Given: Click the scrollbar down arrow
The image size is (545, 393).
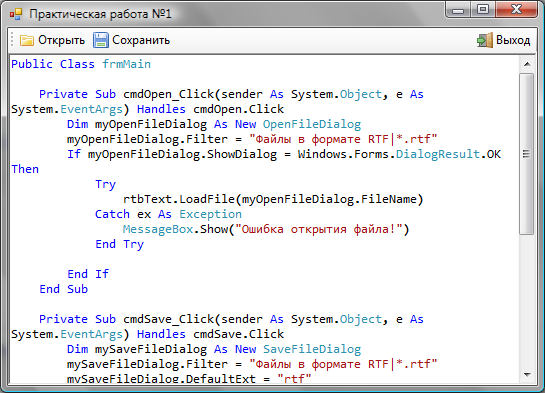Looking at the screenshot, I should pyautogui.click(x=527, y=375).
